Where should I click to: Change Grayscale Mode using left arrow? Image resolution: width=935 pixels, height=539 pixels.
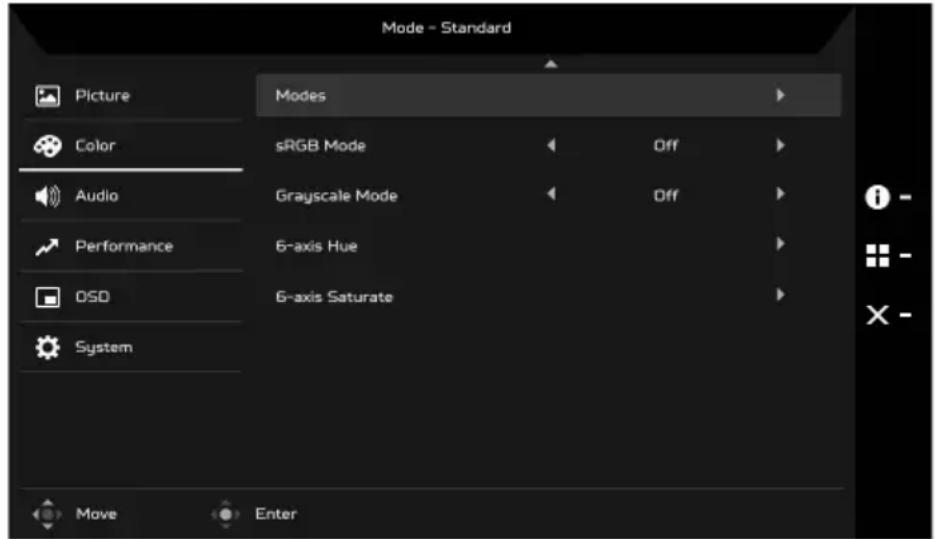pyautogui.click(x=551, y=194)
